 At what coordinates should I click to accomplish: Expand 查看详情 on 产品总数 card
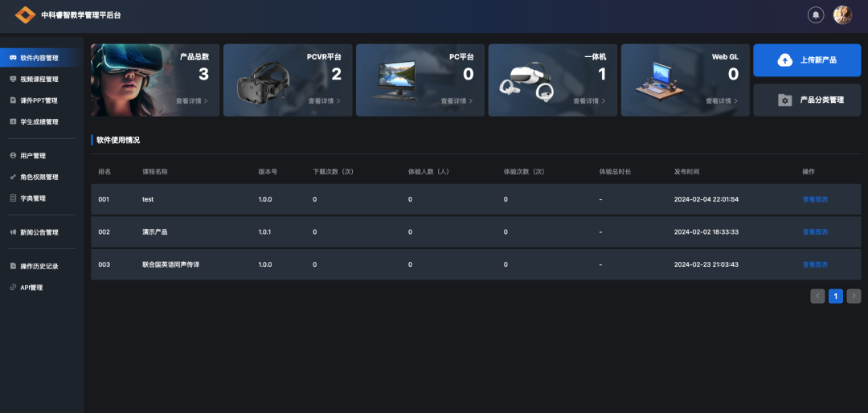click(192, 101)
